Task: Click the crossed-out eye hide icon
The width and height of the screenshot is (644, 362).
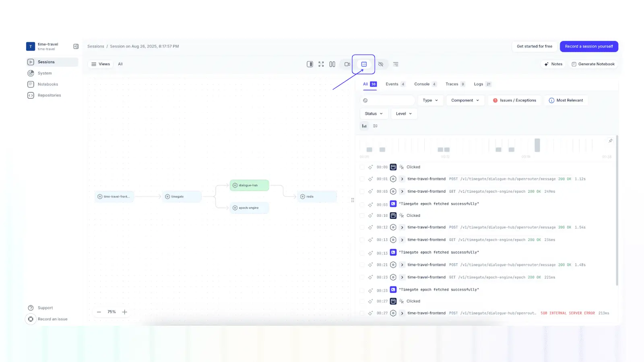Action: pos(380,64)
